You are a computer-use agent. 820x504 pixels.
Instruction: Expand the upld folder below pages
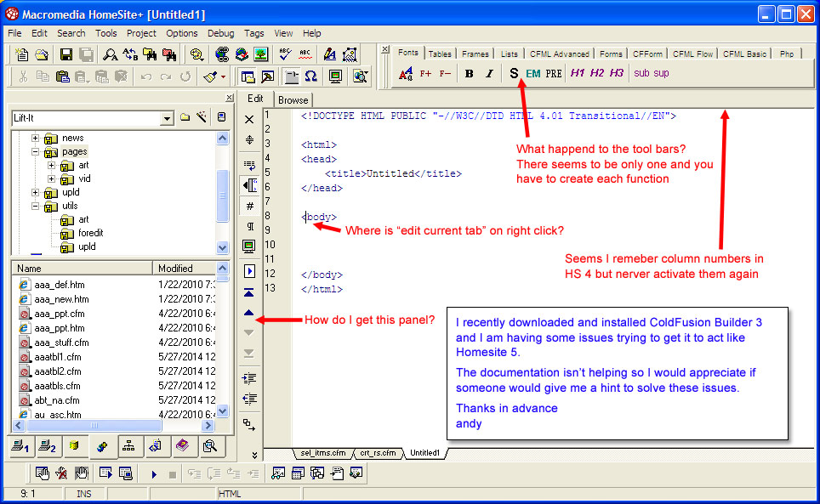[35, 192]
